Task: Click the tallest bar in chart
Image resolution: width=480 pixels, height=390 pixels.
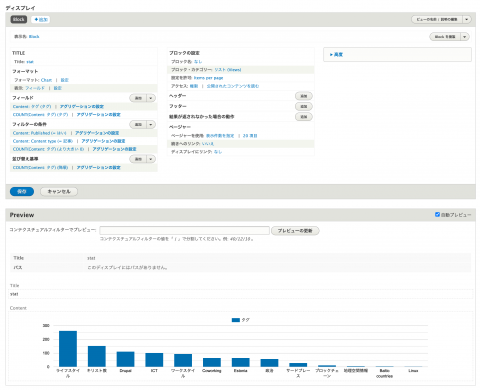Action: point(68,349)
